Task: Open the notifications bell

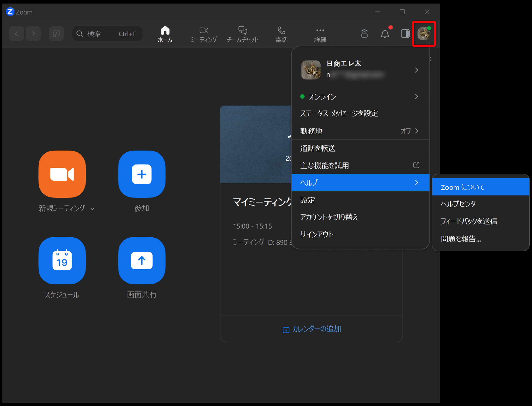Action: pyautogui.click(x=385, y=34)
